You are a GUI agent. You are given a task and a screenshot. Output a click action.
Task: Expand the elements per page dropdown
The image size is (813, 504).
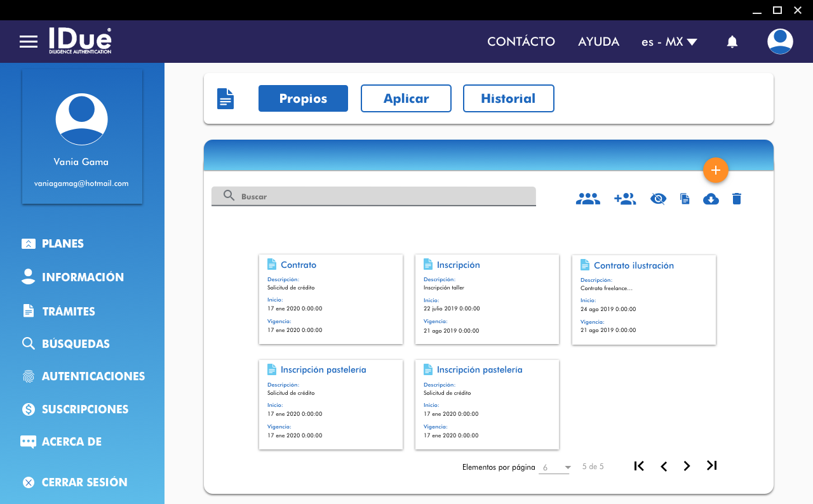pyautogui.click(x=555, y=467)
